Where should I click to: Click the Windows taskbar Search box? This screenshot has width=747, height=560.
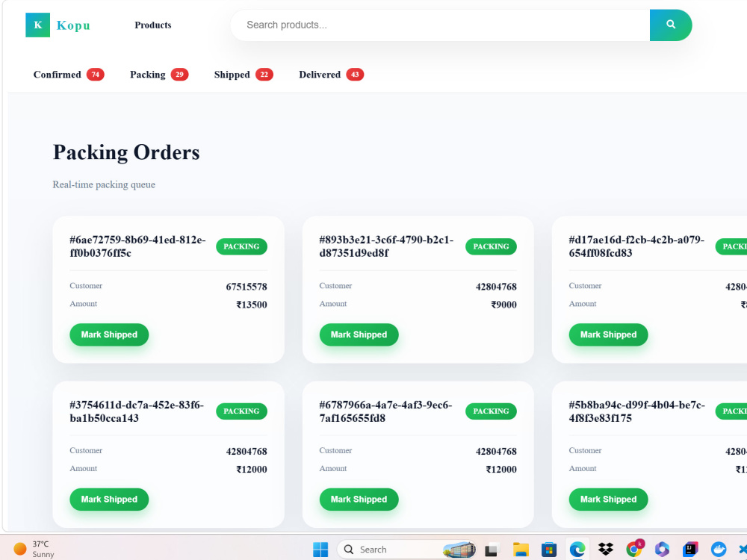pyautogui.click(x=406, y=550)
